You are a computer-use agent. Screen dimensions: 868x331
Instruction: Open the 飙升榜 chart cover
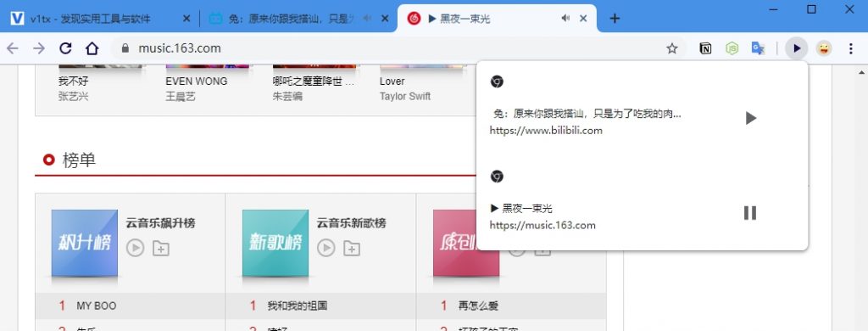(x=85, y=243)
